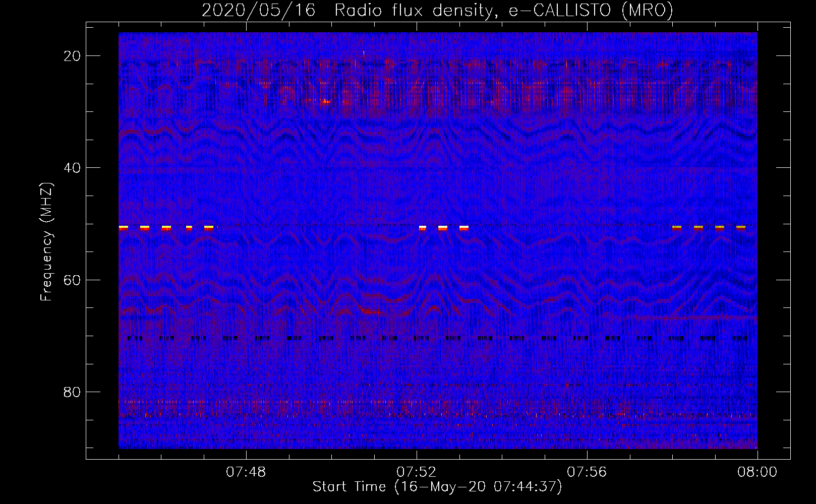
Task: Click the 'Start Time (16-May-20 07:44:37)' label
Action: (x=437, y=487)
